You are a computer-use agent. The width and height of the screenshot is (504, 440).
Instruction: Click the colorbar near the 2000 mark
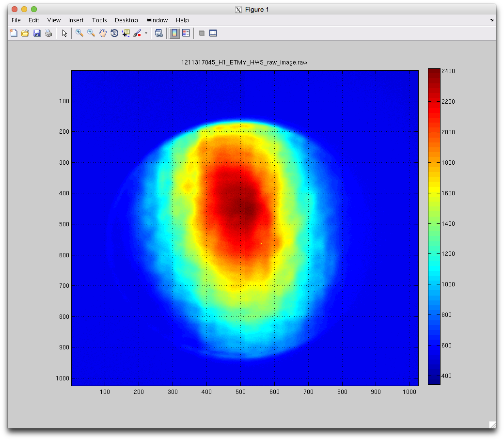click(434, 132)
